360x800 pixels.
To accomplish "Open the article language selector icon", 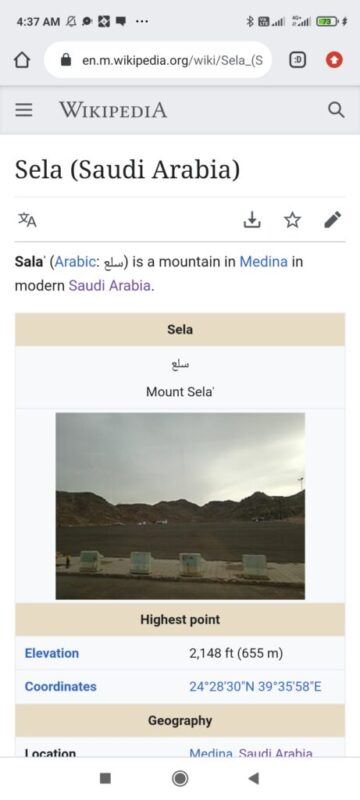I will point(28,220).
